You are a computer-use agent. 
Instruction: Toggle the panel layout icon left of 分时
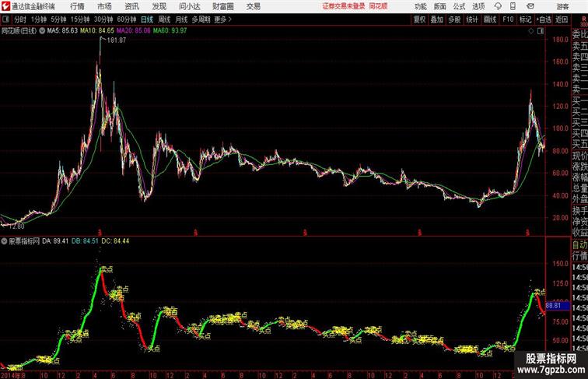pos(5,19)
